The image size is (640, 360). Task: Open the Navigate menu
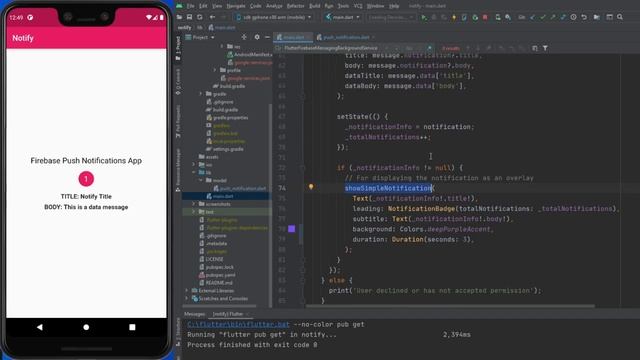pos(236,6)
